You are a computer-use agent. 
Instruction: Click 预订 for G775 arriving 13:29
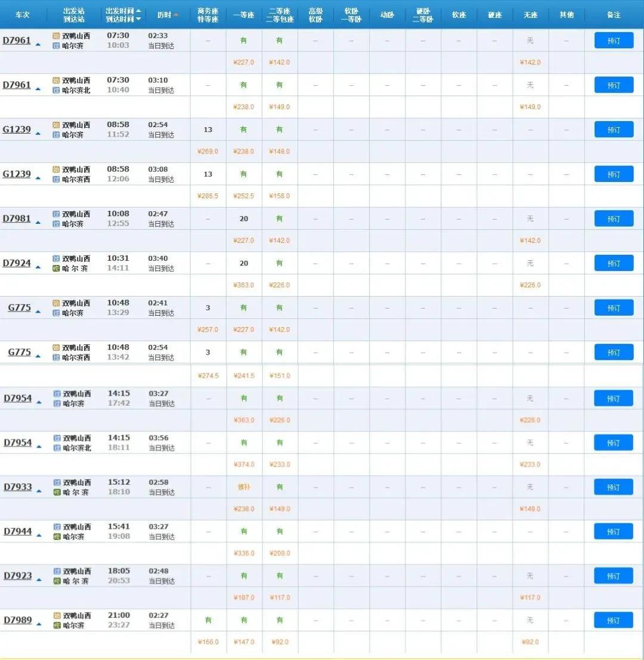pyautogui.click(x=614, y=308)
